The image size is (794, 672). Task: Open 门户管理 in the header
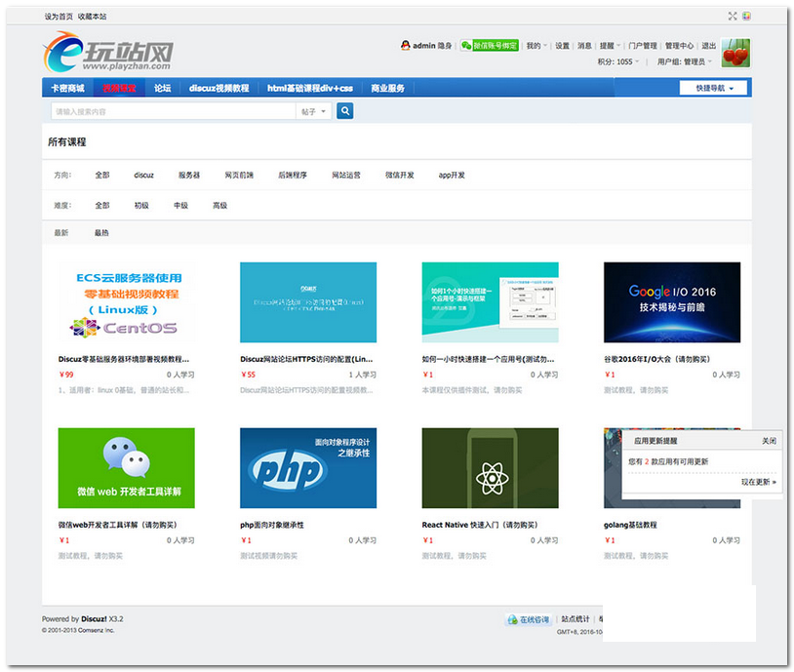pos(643,46)
